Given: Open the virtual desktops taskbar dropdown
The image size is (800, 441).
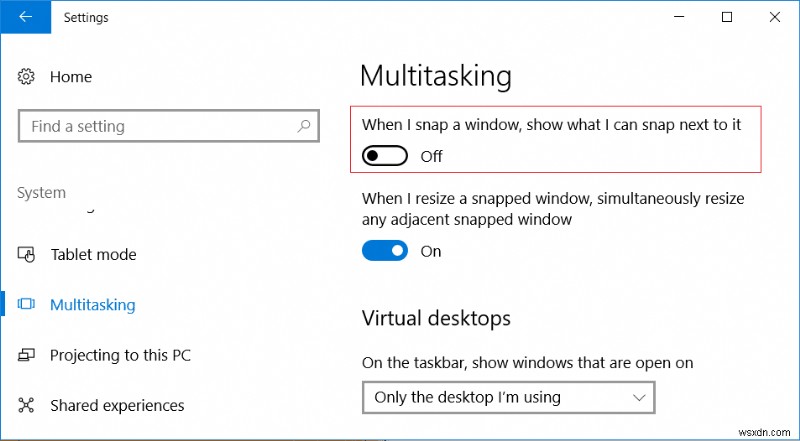Looking at the screenshot, I should (508, 397).
